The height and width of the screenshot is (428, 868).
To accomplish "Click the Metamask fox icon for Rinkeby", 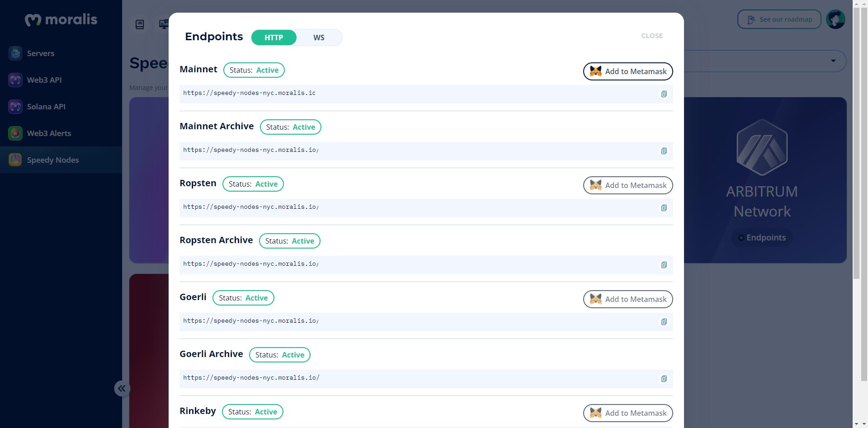I will coord(596,413).
